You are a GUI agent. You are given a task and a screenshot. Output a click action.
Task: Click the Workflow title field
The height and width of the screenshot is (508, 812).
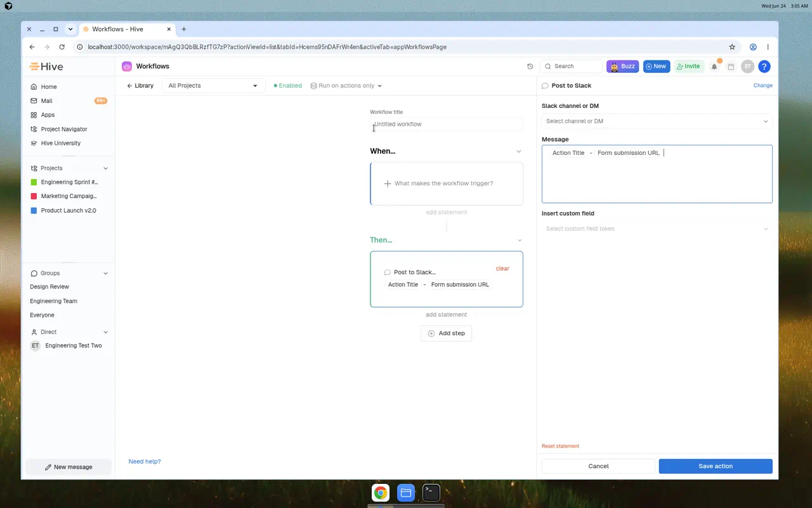tap(447, 124)
